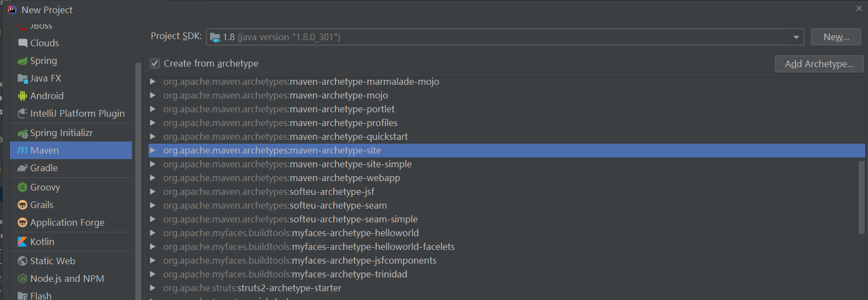The image size is (868, 300).
Task: Select the maven-archetype-portlet row
Action: click(x=506, y=109)
